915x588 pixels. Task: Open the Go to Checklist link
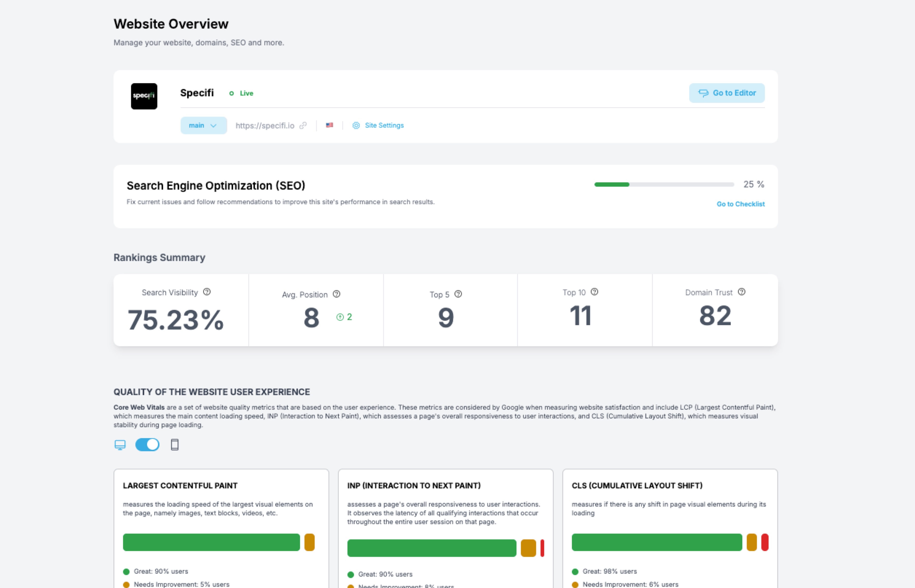(x=741, y=204)
